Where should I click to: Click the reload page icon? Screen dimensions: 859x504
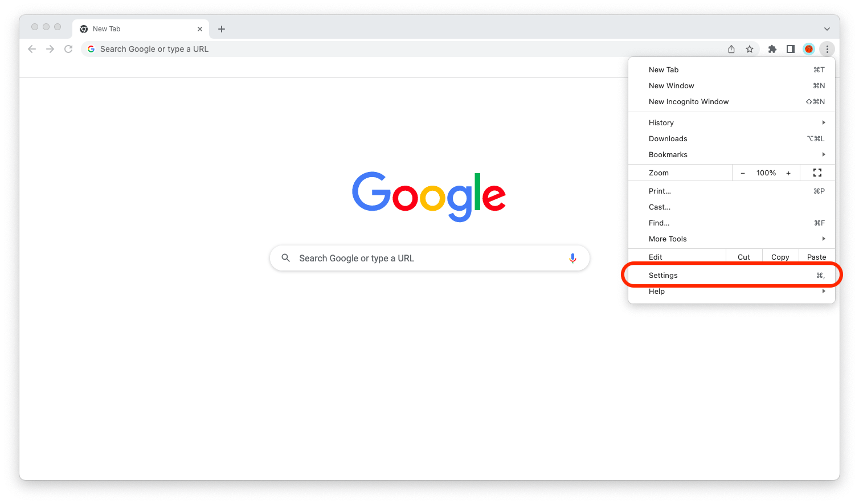[68, 49]
